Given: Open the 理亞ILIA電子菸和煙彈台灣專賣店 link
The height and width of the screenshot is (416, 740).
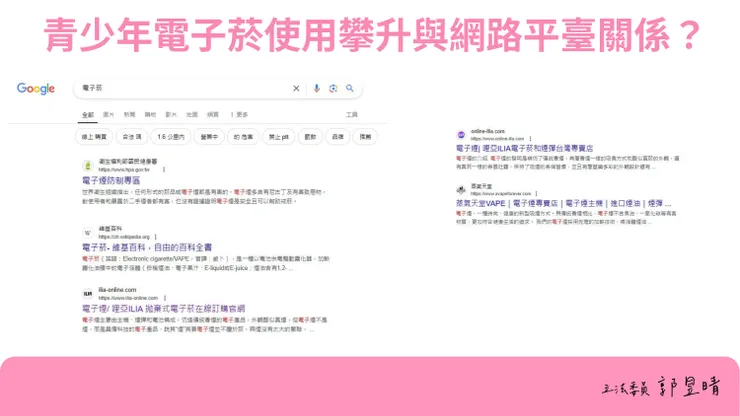Looking at the screenshot, I should pyautogui.click(x=524, y=148).
